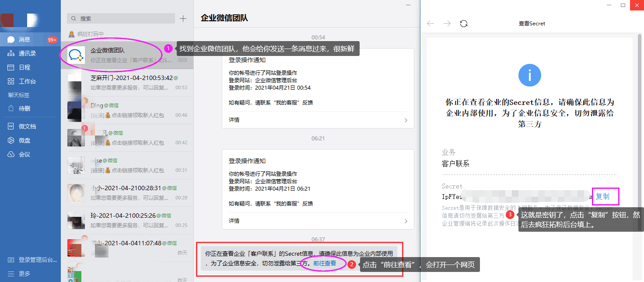
Task: Click the 登录操作通知 title at 00:54
Action: click(x=247, y=60)
